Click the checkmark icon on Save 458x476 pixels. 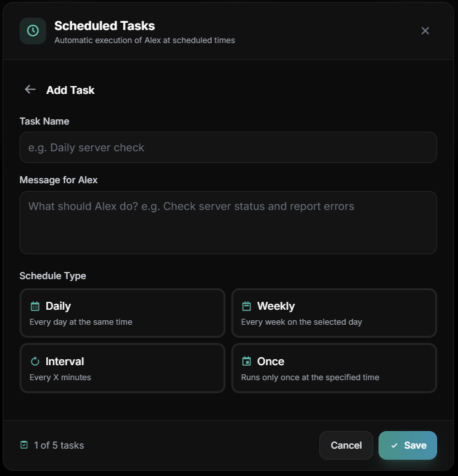tap(394, 445)
